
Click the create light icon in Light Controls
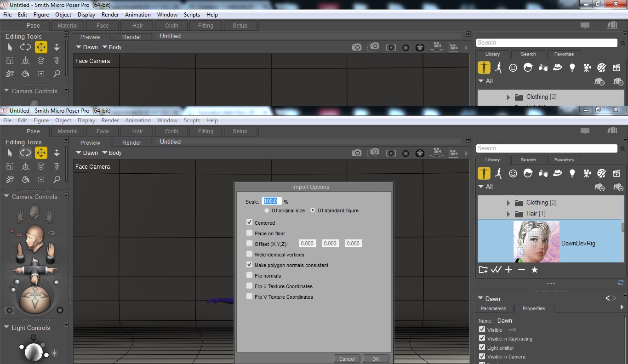point(55,353)
